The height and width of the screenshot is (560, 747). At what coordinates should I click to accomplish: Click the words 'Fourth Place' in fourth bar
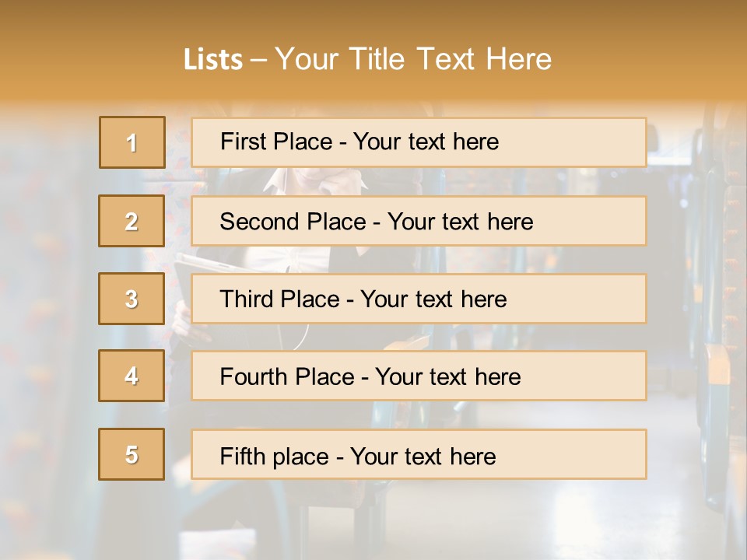coord(287,376)
